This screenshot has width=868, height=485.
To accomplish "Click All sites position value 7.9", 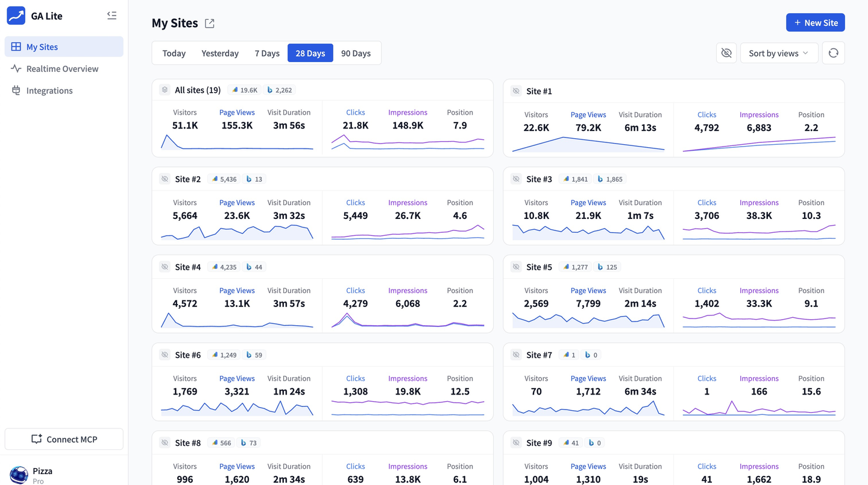I will (x=460, y=125).
